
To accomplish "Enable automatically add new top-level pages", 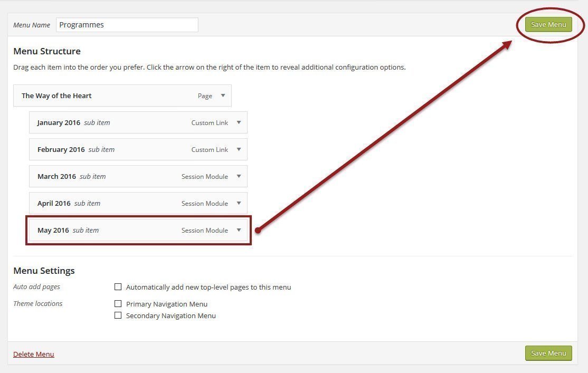I will [118, 286].
